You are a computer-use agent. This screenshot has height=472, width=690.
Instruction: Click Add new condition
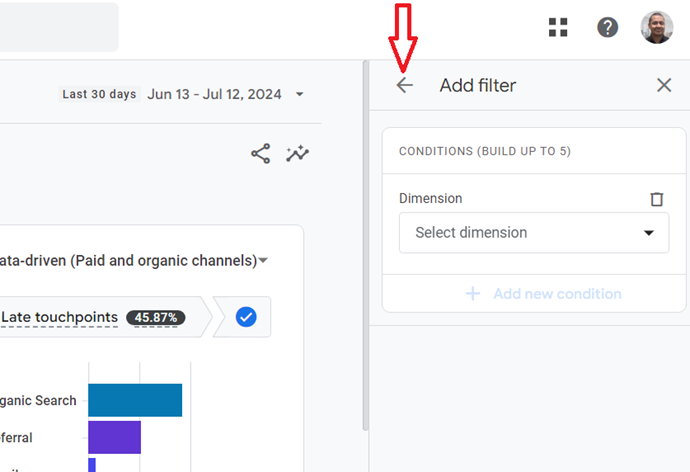pos(544,294)
